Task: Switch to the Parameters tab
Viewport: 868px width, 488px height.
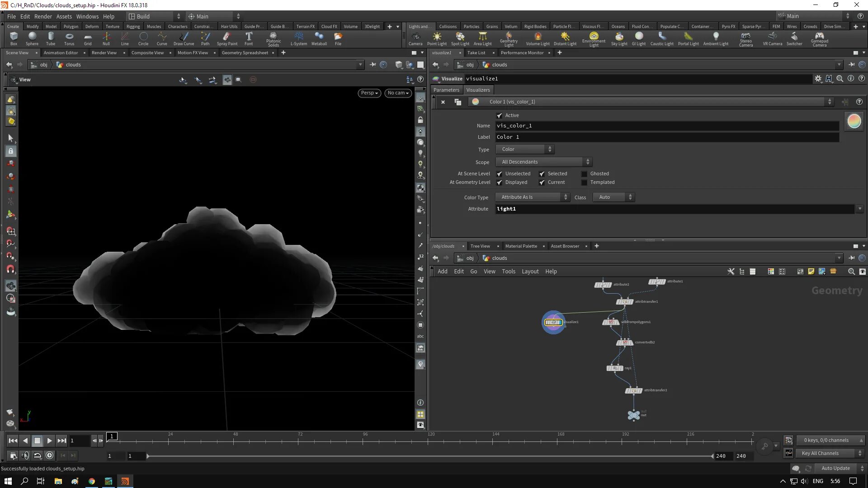Action: click(446, 90)
